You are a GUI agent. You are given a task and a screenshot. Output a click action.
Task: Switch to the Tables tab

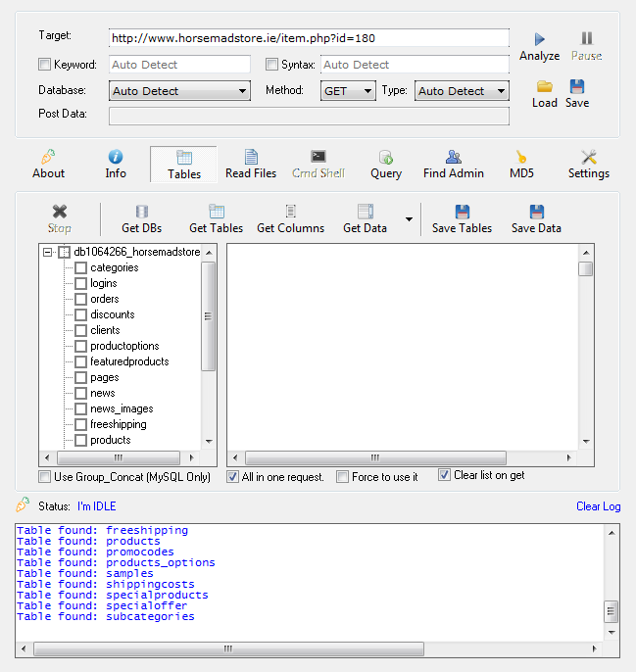point(184,165)
